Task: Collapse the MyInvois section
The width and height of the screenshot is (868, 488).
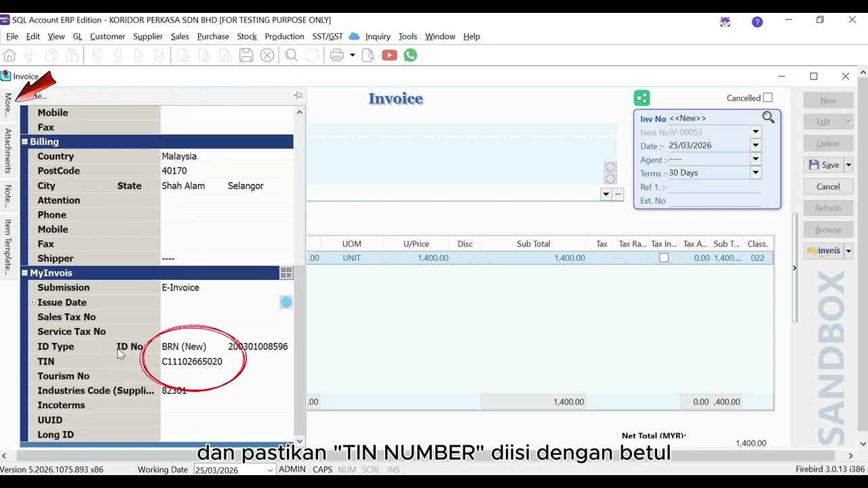Action: tap(24, 273)
